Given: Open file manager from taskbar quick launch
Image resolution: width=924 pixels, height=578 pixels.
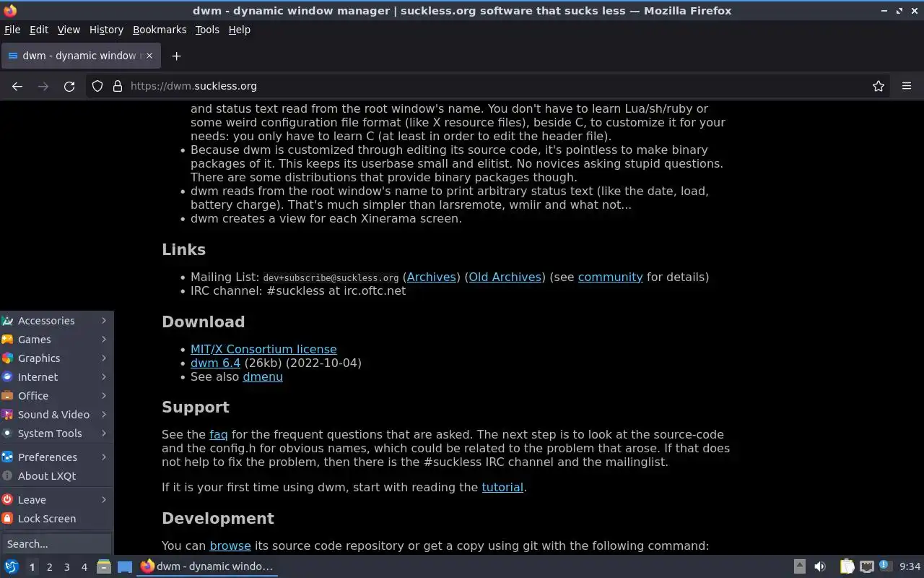Looking at the screenshot, I should point(104,566).
